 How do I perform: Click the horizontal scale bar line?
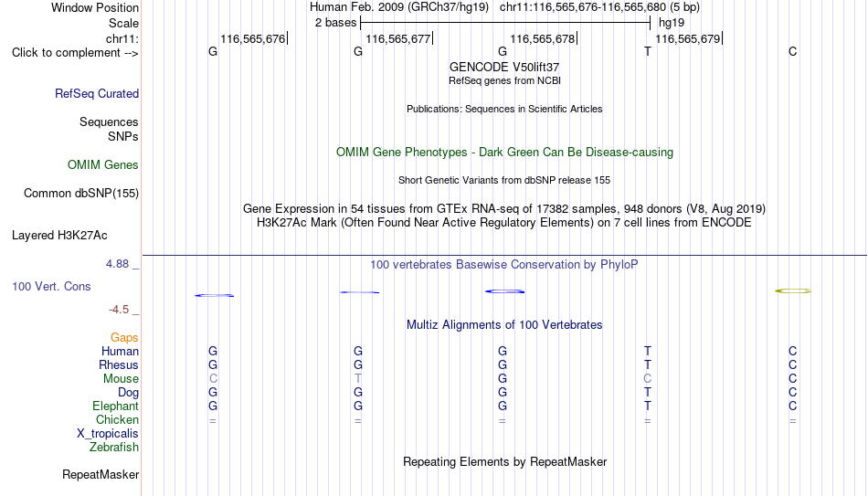(x=505, y=23)
